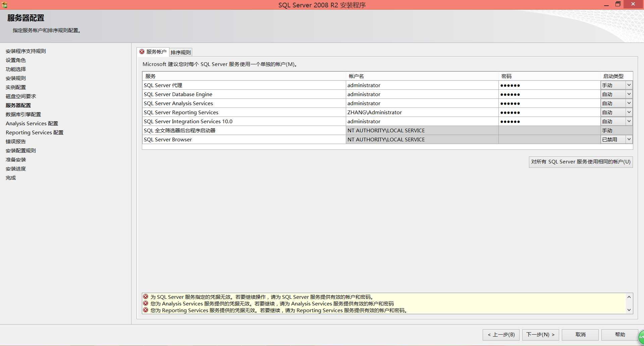Click 手动 startup value for 全文筛选器 launcher
Screen dimensions: 644x346
click(x=616, y=130)
